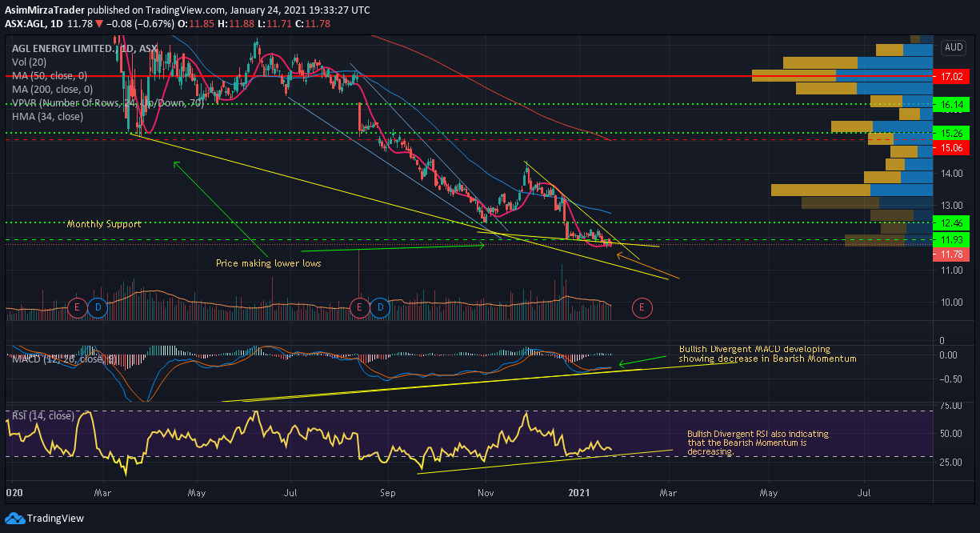Click the ASX:AGL ticker in the header

pyautogui.click(x=26, y=24)
